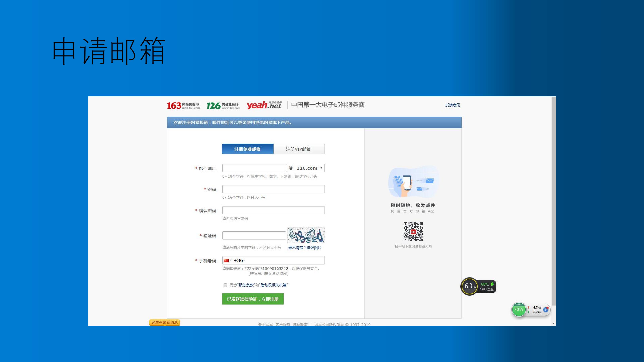Open the 反馈意见 feedback link
Image resolution: width=644 pixels, height=362 pixels.
click(452, 105)
